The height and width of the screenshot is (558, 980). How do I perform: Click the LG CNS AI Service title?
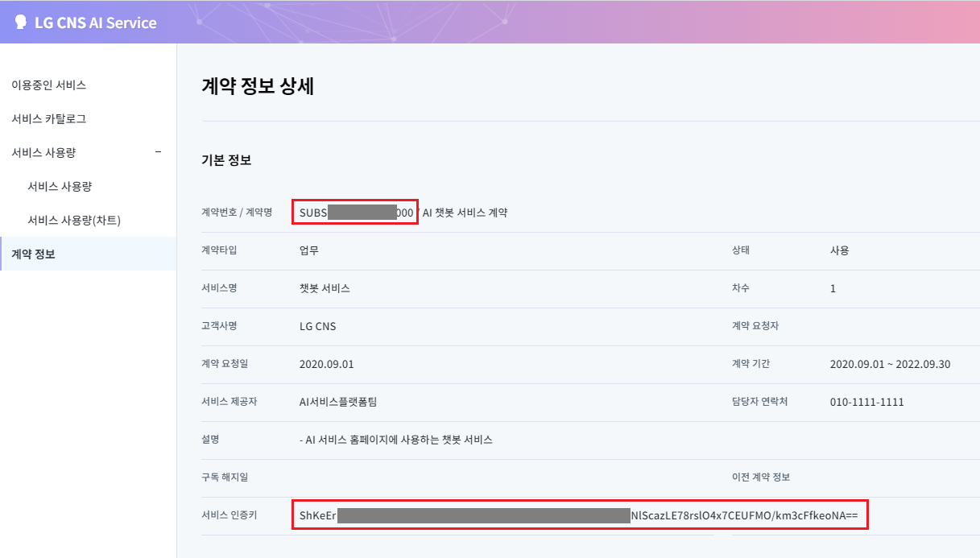tap(95, 23)
